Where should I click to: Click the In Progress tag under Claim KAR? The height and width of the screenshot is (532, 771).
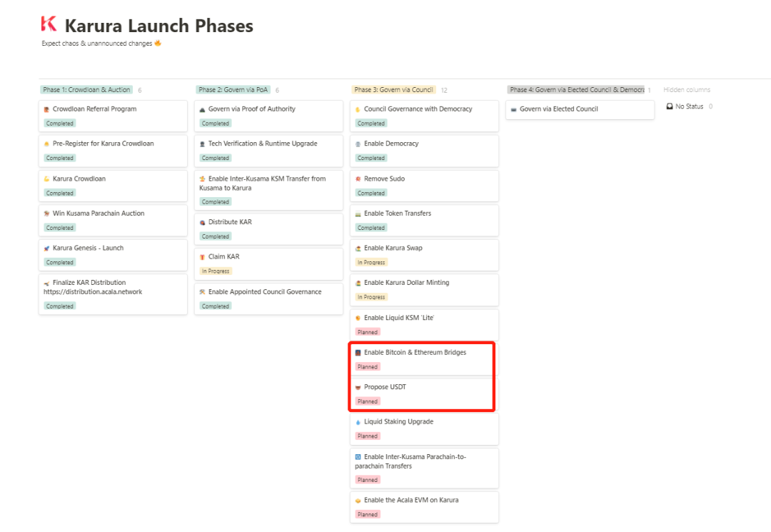point(216,271)
